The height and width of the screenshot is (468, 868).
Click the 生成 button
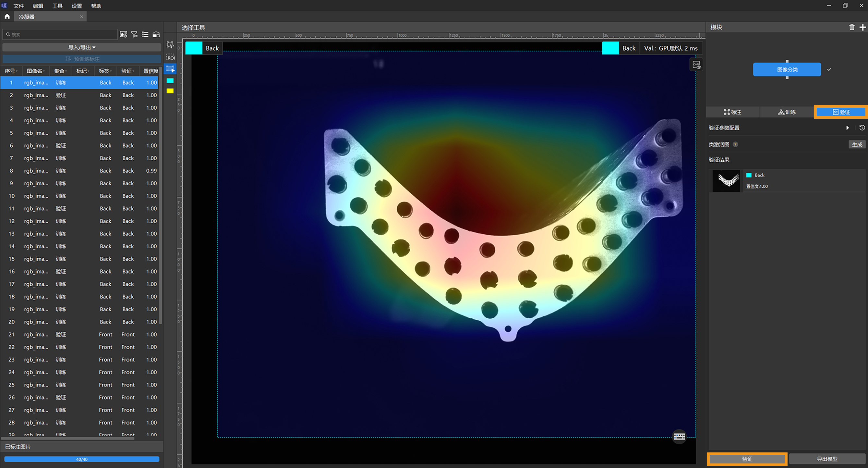857,144
